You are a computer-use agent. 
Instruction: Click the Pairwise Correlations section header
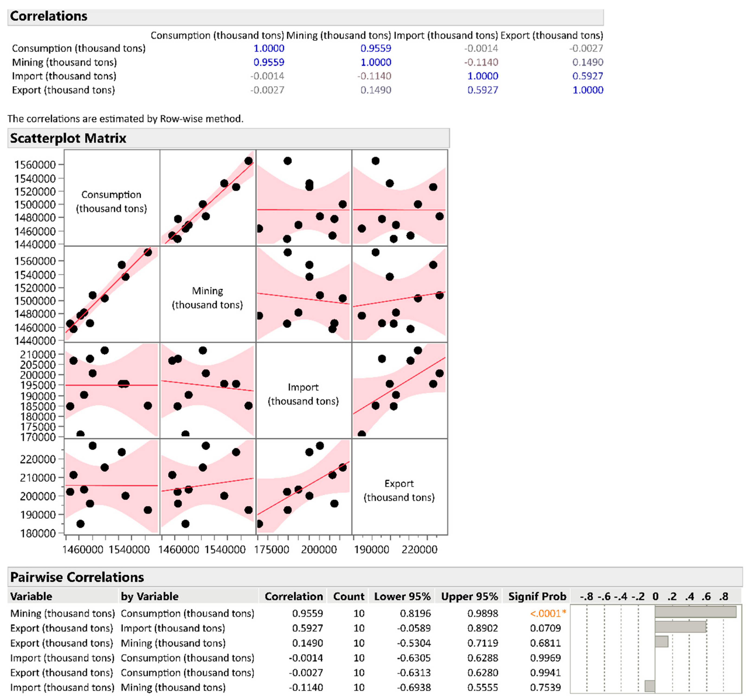pos(375,577)
